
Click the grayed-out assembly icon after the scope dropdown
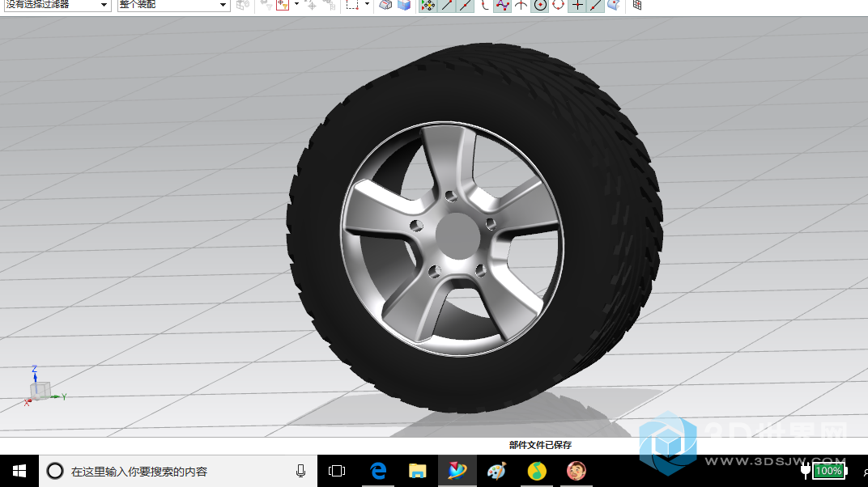(x=242, y=5)
